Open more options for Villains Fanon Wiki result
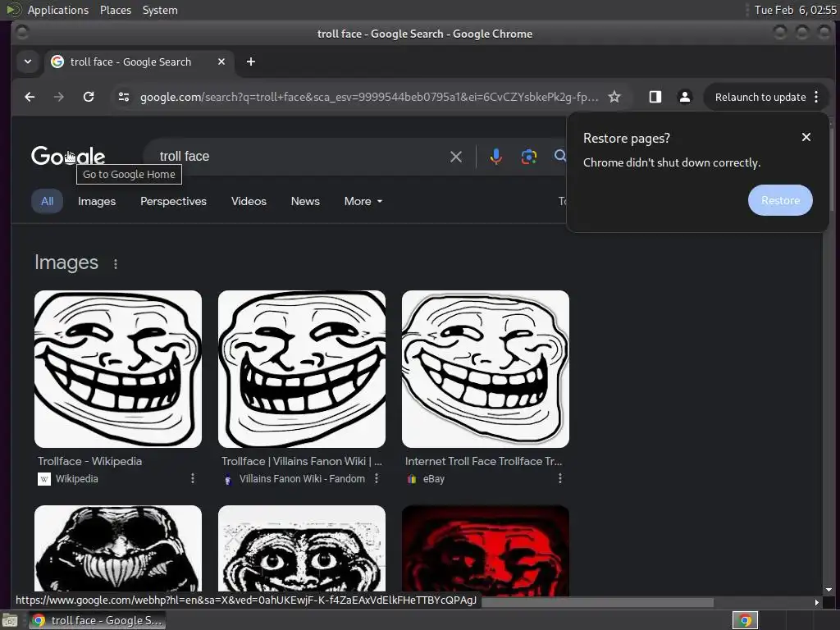840x630 pixels. 377,478
